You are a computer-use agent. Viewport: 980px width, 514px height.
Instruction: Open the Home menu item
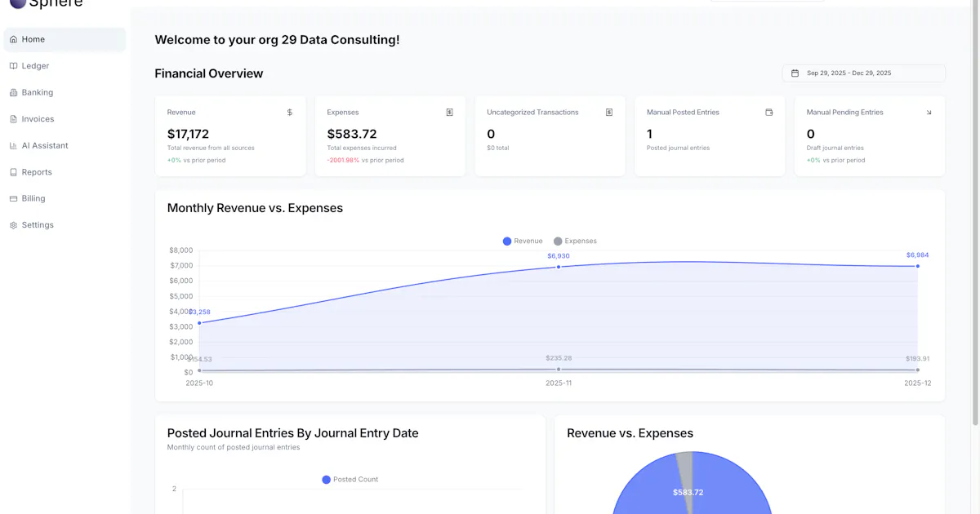point(65,39)
